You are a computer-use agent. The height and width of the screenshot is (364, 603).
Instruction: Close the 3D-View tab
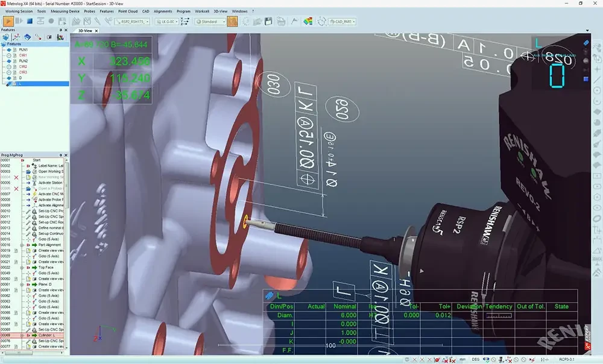[x=96, y=31]
